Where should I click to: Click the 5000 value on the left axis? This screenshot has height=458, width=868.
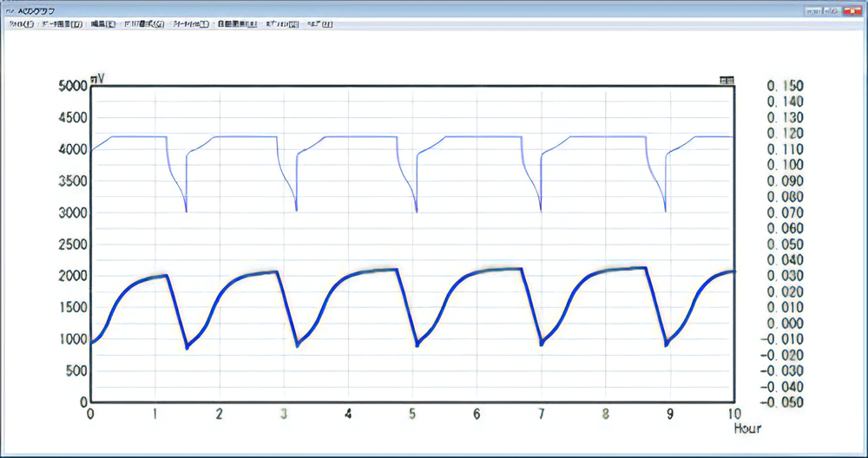(x=73, y=86)
